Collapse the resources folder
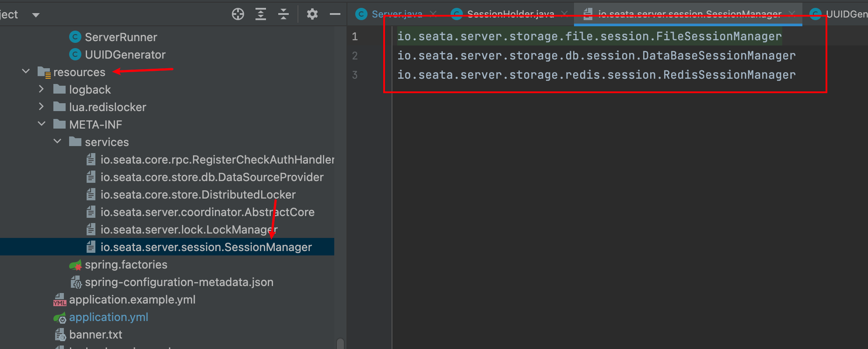The height and width of the screenshot is (349, 868). coord(26,71)
